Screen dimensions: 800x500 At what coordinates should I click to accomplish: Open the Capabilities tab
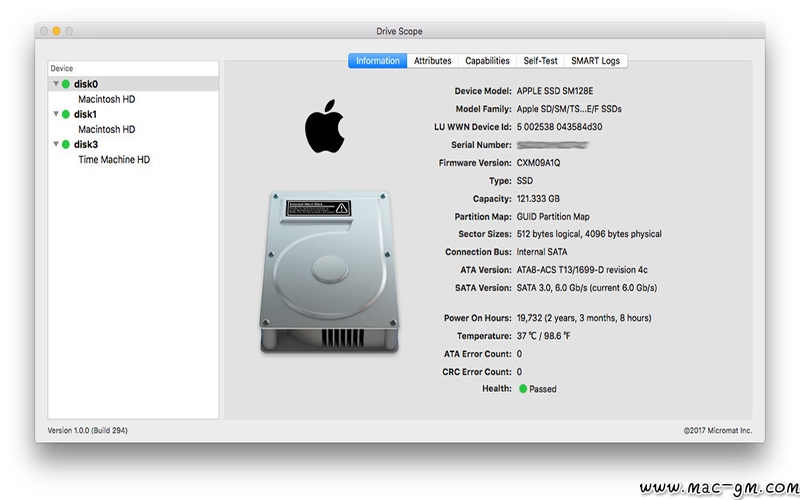(x=487, y=61)
